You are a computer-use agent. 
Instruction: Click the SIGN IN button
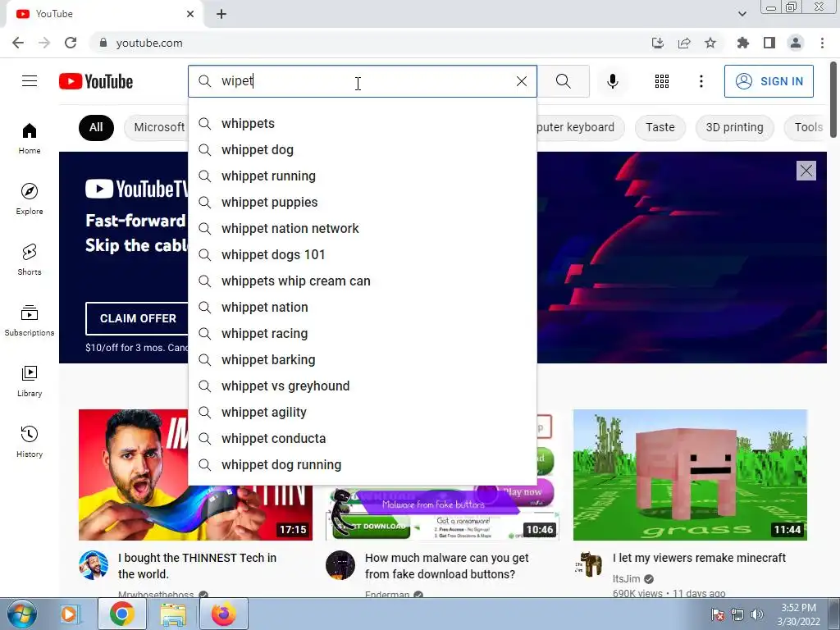pos(769,81)
